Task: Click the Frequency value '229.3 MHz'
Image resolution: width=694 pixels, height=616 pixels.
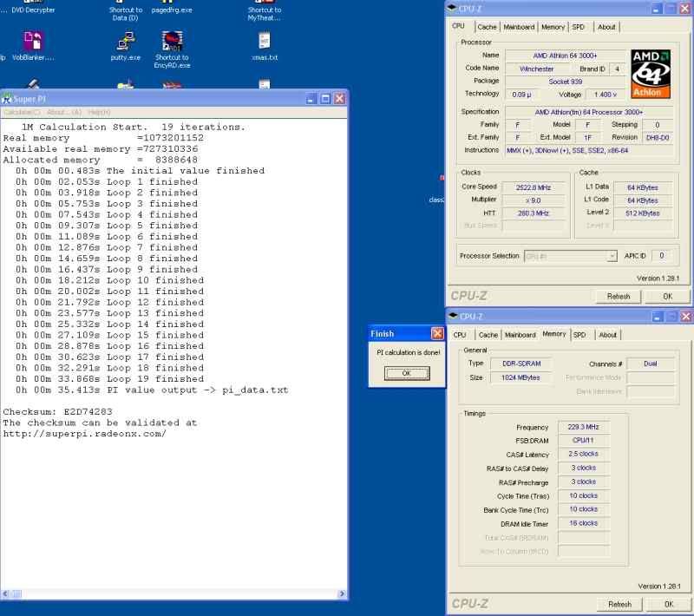Action: tap(583, 427)
